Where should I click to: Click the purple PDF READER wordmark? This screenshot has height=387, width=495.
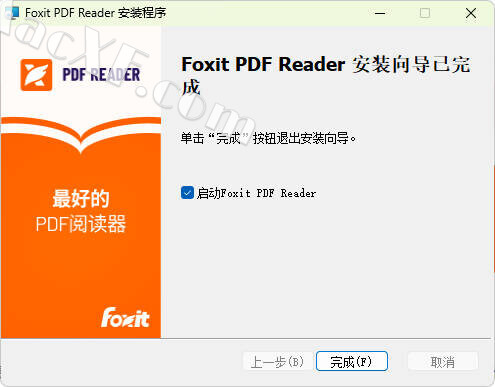click(101, 75)
